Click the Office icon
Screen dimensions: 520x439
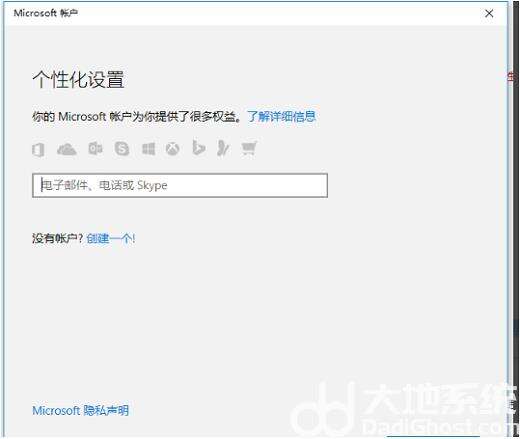38,149
